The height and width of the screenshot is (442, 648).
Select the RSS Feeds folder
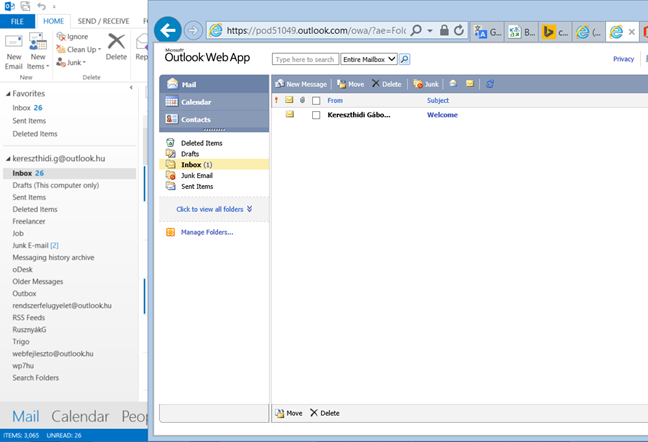point(29,318)
